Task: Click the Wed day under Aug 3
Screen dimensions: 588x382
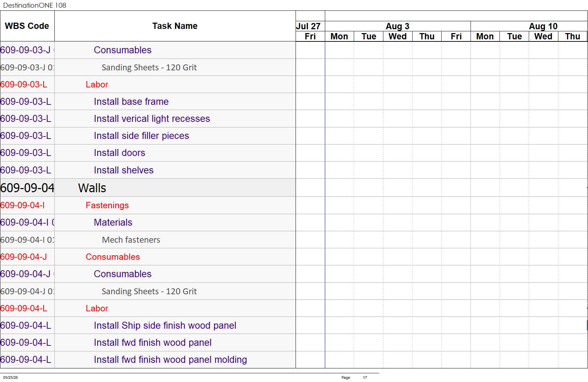Action: 398,36
